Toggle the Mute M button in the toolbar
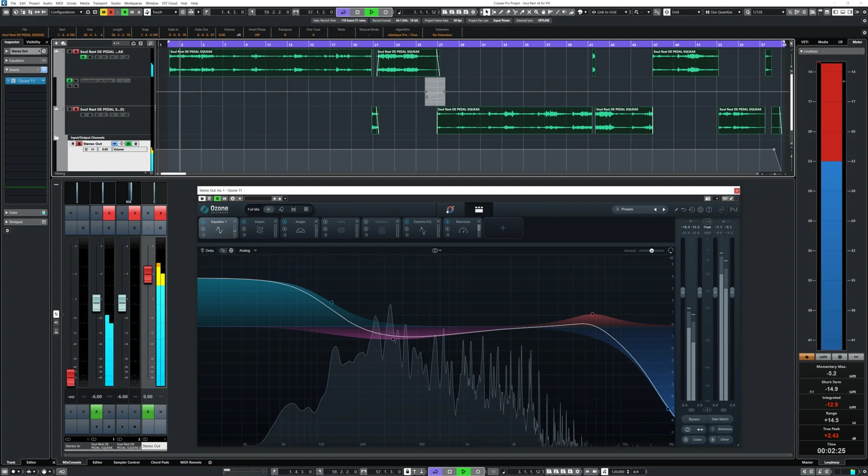This screenshot has height=476, width=868. [103, 12]
